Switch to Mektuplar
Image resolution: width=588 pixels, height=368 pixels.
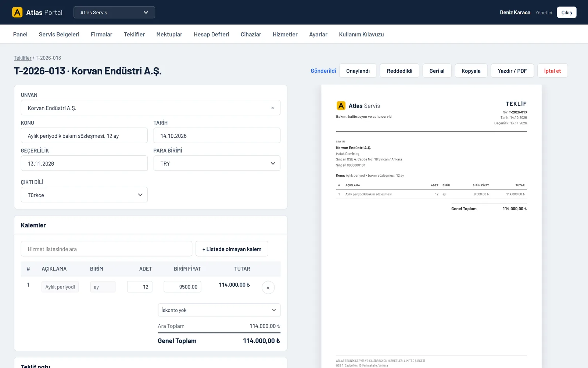[169, 34]
